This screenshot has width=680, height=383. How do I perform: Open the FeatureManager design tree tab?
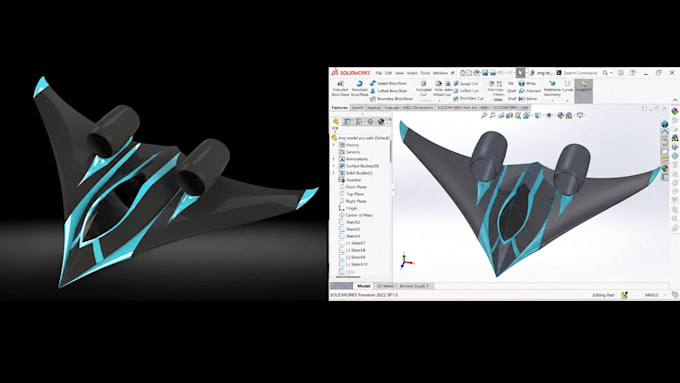(336, 122)
